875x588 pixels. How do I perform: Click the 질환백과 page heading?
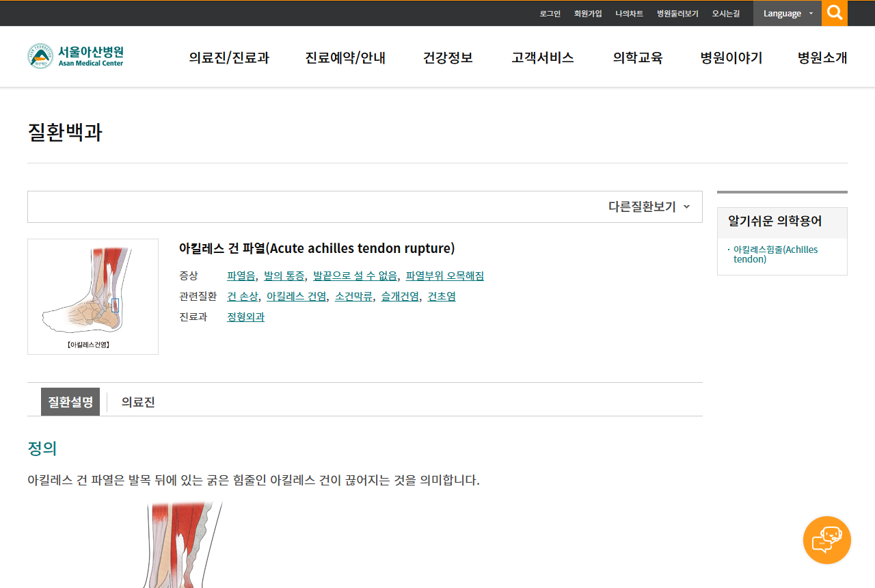(x=65, y=132)
